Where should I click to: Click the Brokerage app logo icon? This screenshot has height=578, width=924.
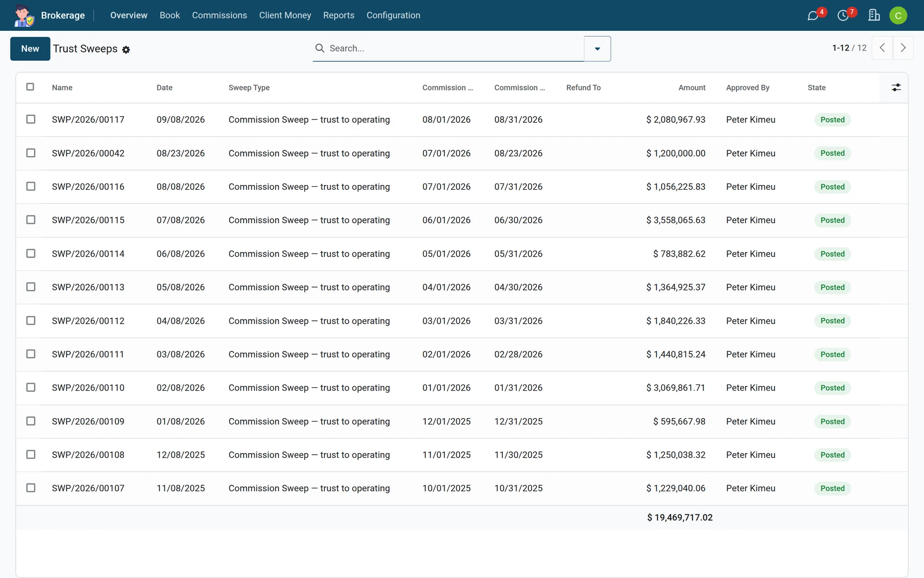click(24, 15)
